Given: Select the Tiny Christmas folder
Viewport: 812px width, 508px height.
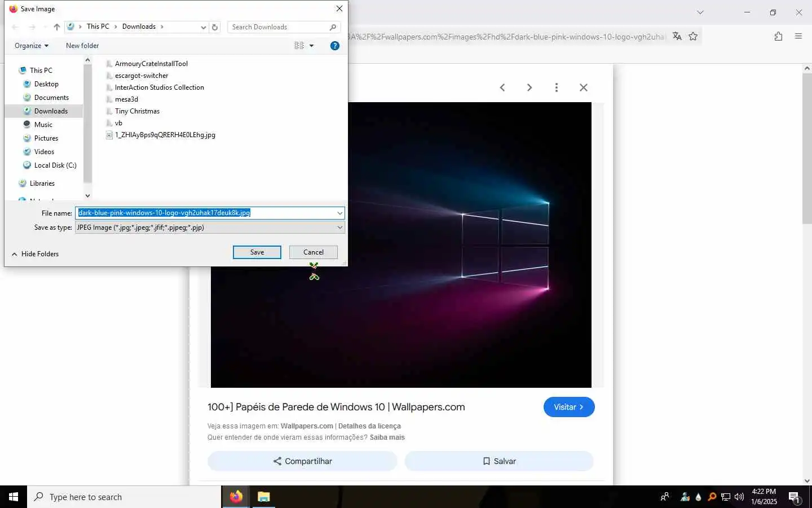Looking at the screenshot, I should (x=137, y=111).
